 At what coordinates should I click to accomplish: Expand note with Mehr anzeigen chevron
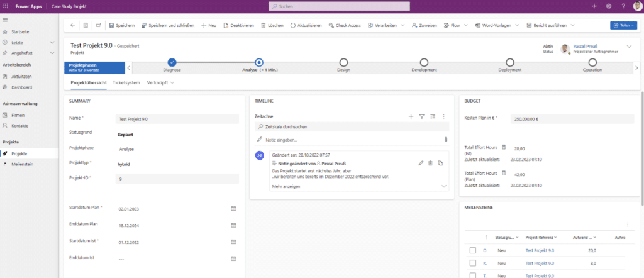tap(443, 186)
